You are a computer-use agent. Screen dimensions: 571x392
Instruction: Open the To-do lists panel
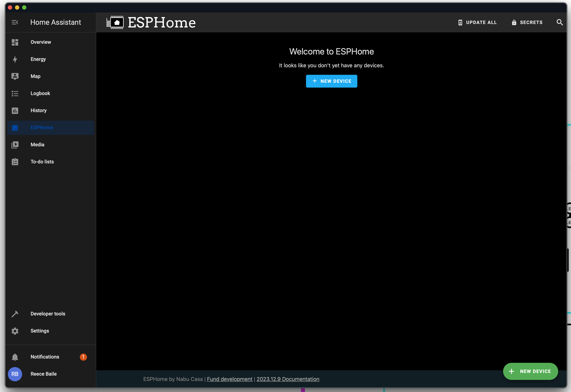pos(42,162)
